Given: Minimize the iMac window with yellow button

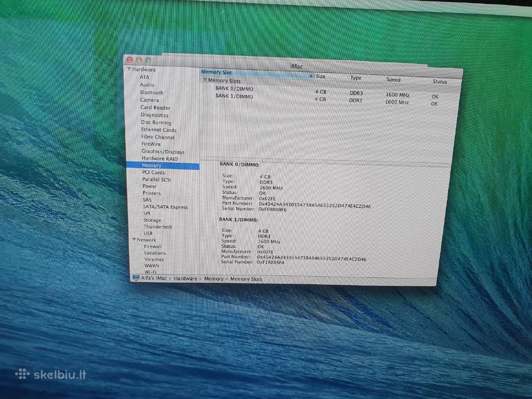Looking at the screenshot, I should 139,60.
